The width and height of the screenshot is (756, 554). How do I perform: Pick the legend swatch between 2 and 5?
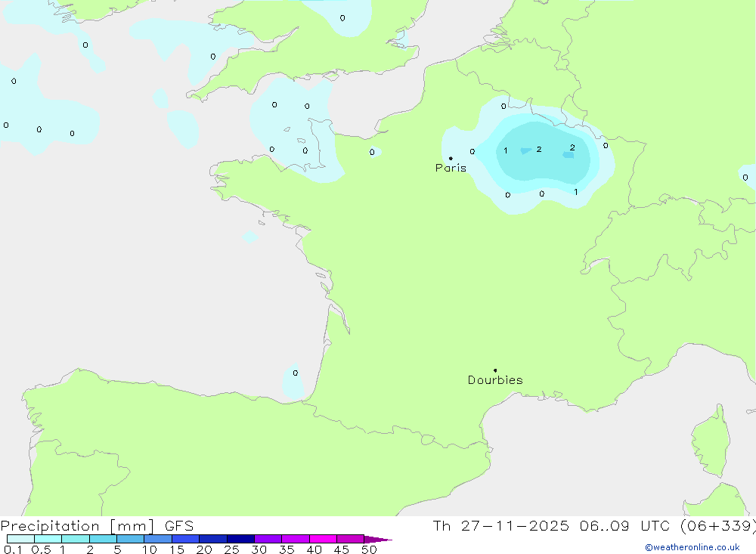103,539
